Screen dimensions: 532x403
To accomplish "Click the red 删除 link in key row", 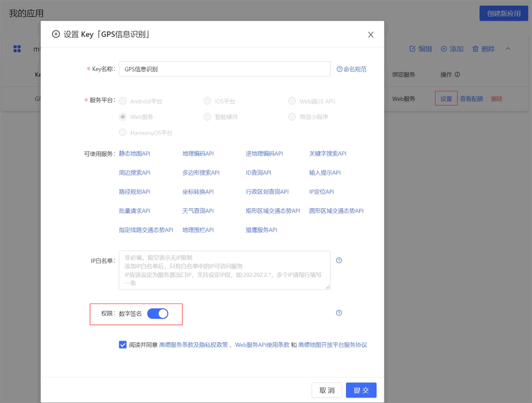I will click(497, 99).
